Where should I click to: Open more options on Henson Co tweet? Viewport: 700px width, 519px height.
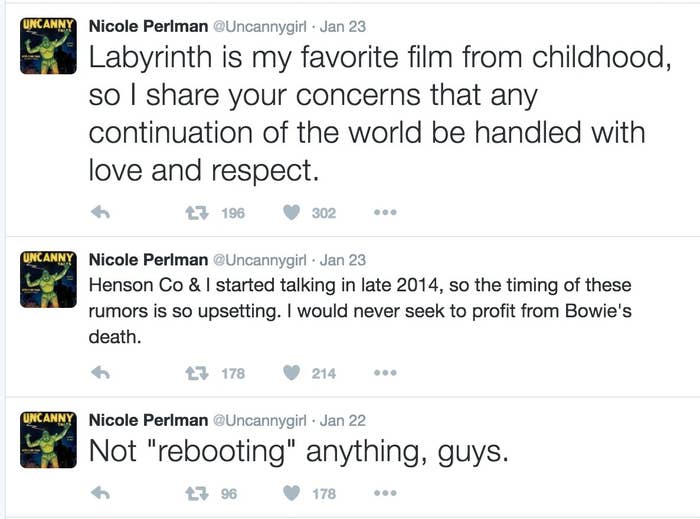(x=385, y=372)
